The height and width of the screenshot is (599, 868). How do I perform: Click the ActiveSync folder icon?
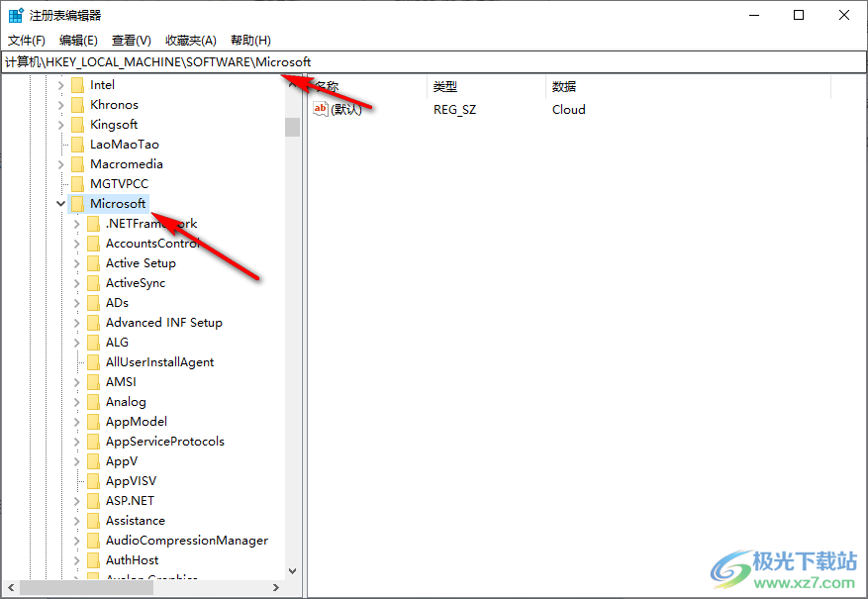point(94,283)
